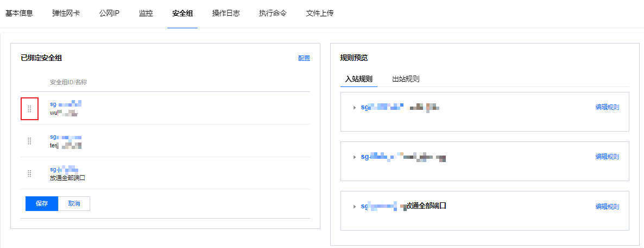The image size is (644, 248).
Task: Select the 入站规则 tab
Action: (x=359, y=79)
